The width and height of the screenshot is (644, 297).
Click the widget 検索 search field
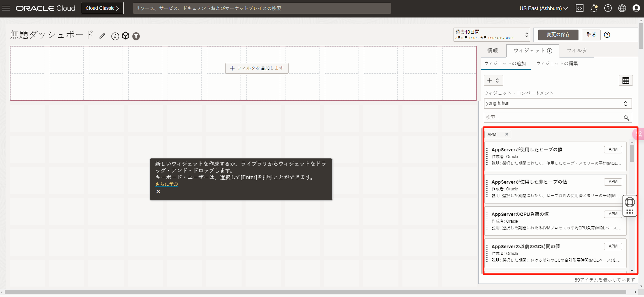pos(553,117)
